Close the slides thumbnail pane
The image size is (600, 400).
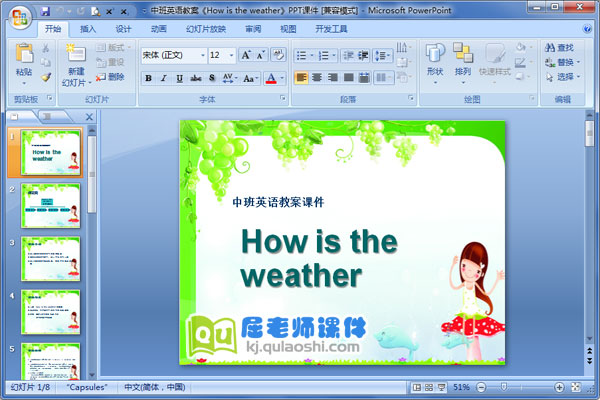[89, 117]
